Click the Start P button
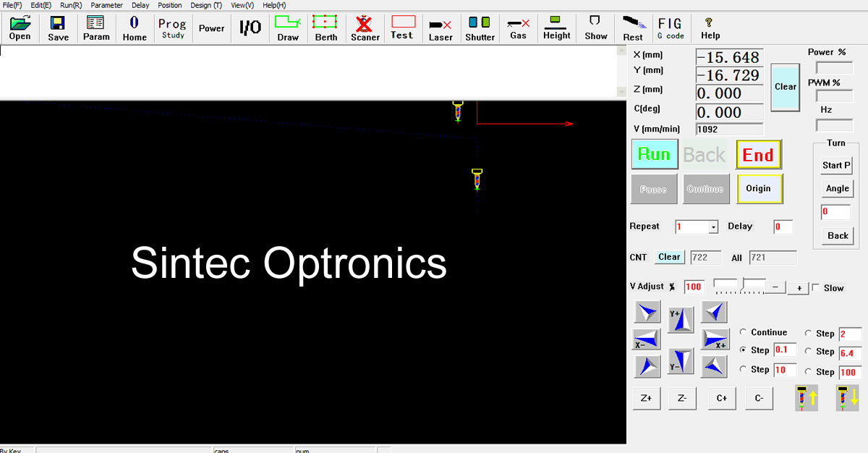This screenshot has height=453, width=868. (x=837, y=165)
